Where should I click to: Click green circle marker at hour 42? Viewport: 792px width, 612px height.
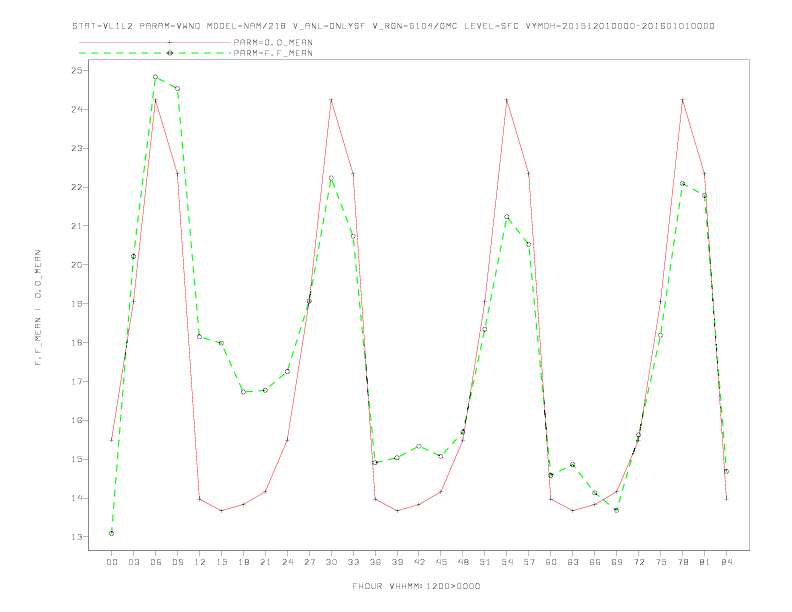419,446
